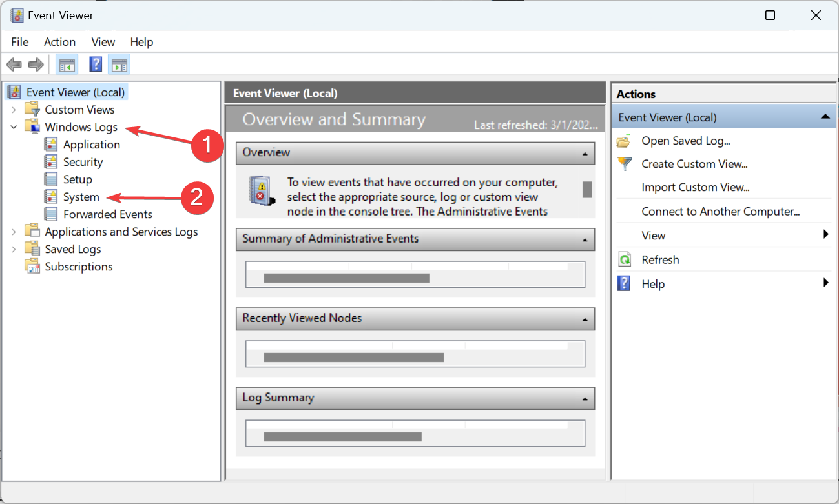Toggle Show/Hide Console Tree toolbar icon

(x=67, y=65)
